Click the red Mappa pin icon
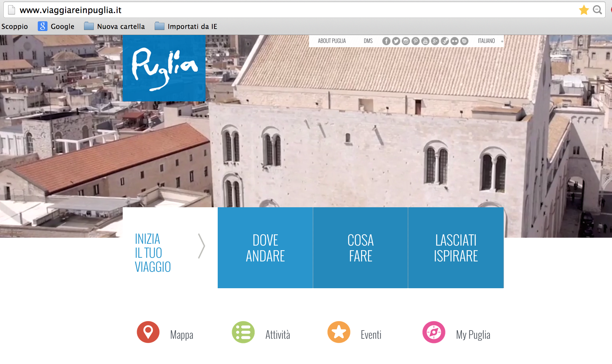This screenshot has width=612, height=364. click(x=148, y=332)
